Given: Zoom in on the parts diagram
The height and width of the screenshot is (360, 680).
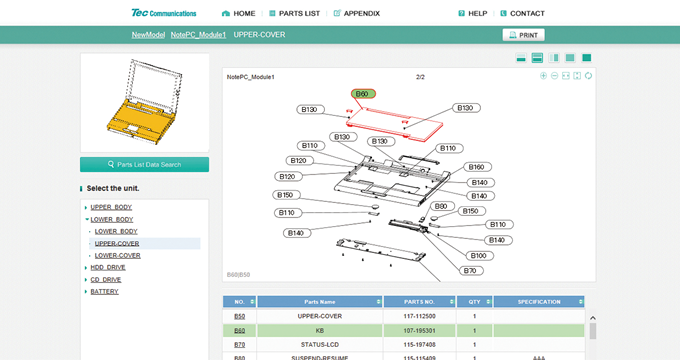Looking at the screenshot, I should (x=543, y=76).
